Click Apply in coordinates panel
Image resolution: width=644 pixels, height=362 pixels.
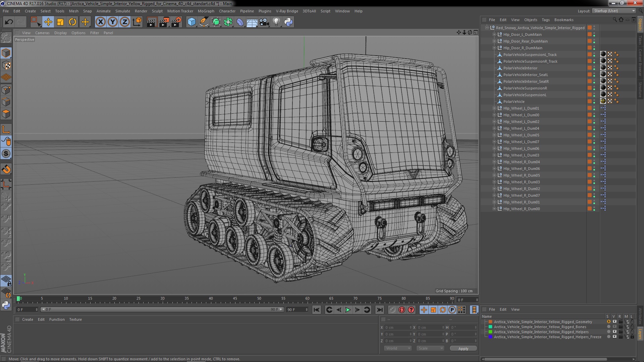point(463,349)
